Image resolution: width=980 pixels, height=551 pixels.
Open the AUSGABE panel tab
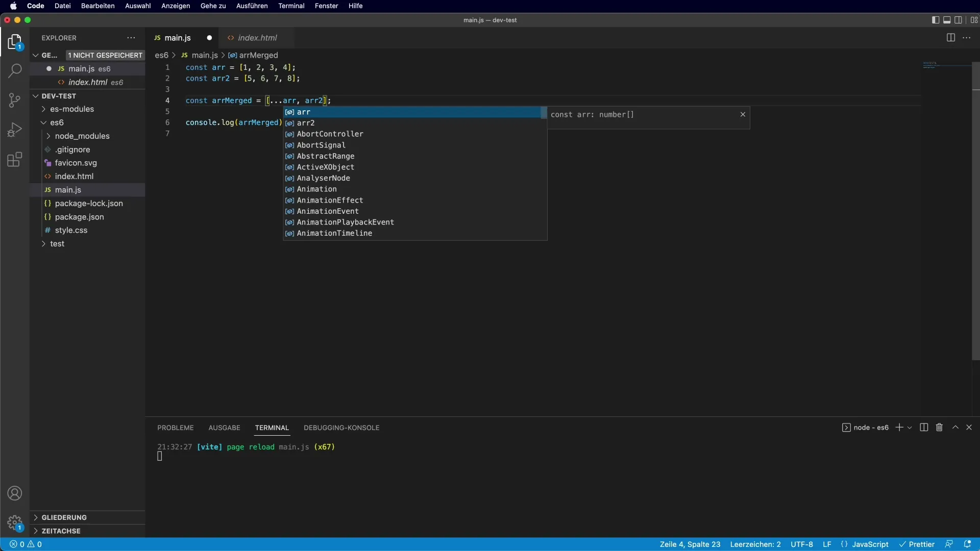(x=224, y=428)
